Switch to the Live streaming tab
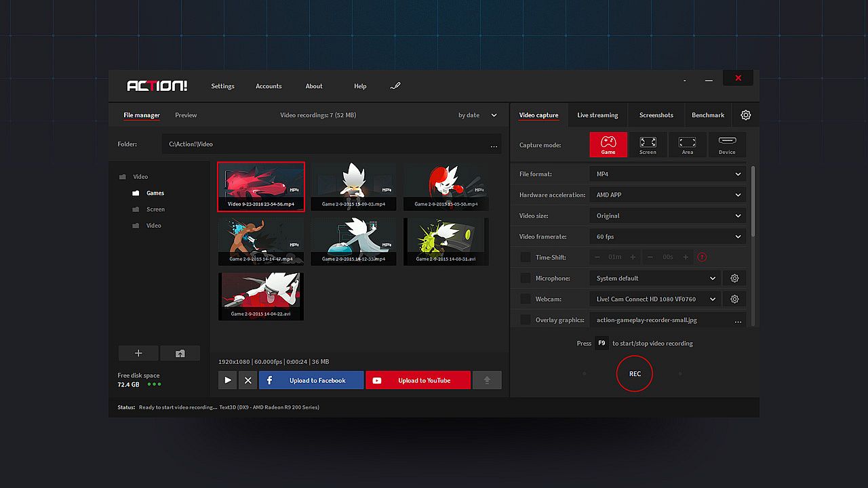868x488 pixels. tap(597, 115)
